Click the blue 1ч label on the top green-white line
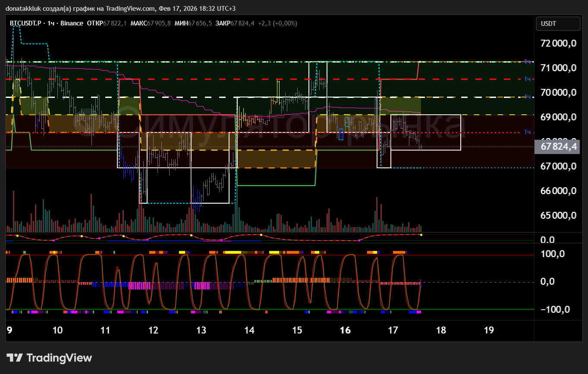This screenshot has height=374, width=588. point(527,62)
